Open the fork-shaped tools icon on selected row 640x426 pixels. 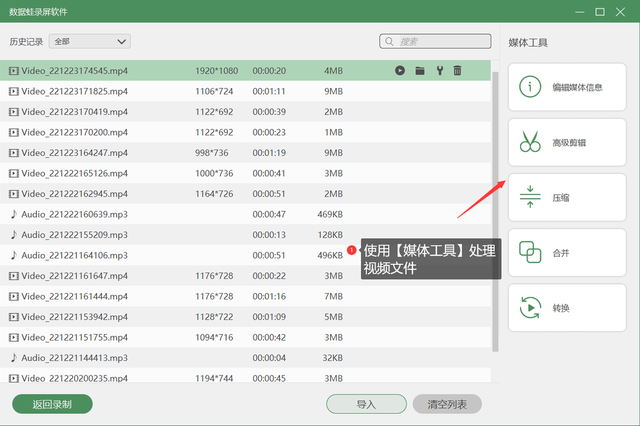[x=440, y=71]
